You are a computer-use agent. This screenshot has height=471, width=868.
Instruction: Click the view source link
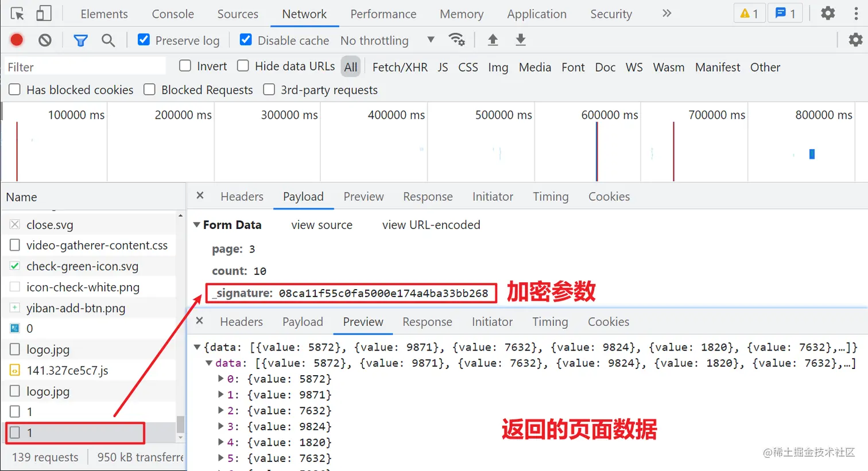(x=321, y=225)
